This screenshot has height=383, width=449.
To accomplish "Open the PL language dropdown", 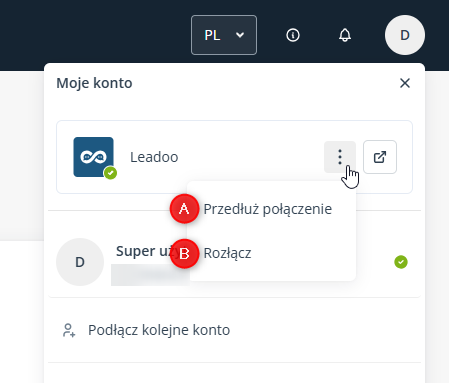I will 224,35.
